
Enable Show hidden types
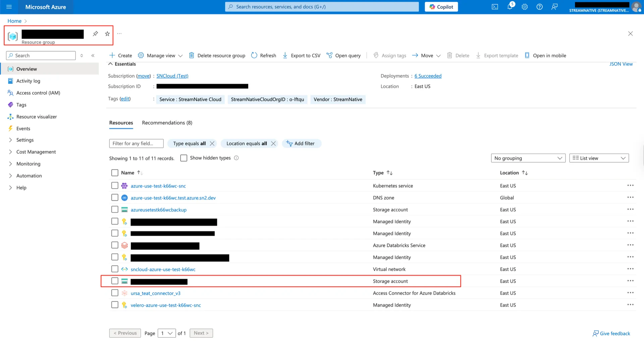(x=184, y=158)
